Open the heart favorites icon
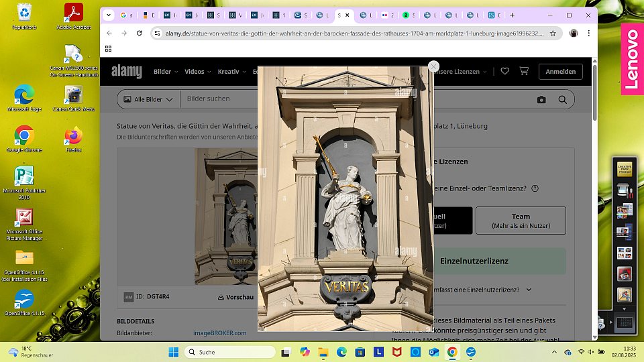Image resolution: width=644 pixels, height=362 pixels. 504,72
